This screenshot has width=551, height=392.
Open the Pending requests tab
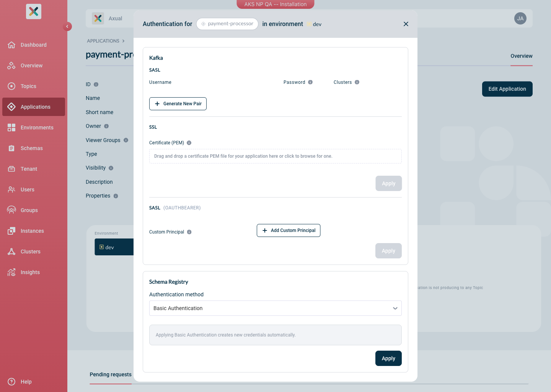(x=111, y=374)
